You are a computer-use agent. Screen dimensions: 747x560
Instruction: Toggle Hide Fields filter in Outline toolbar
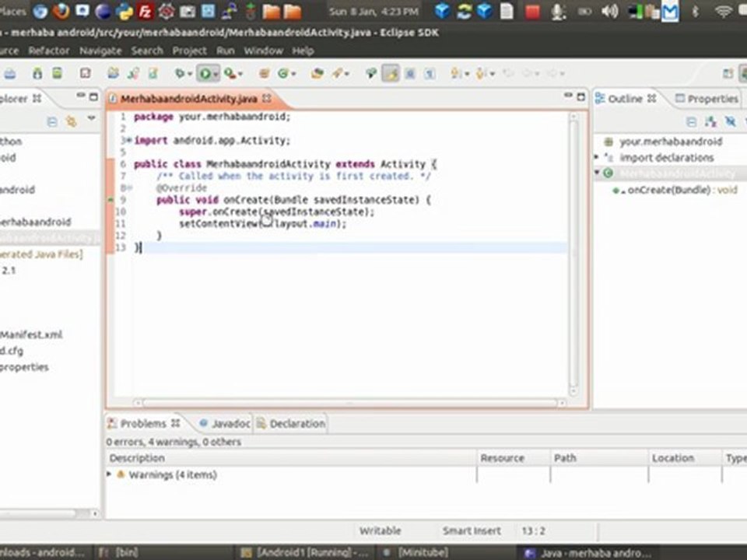point(730,121)
